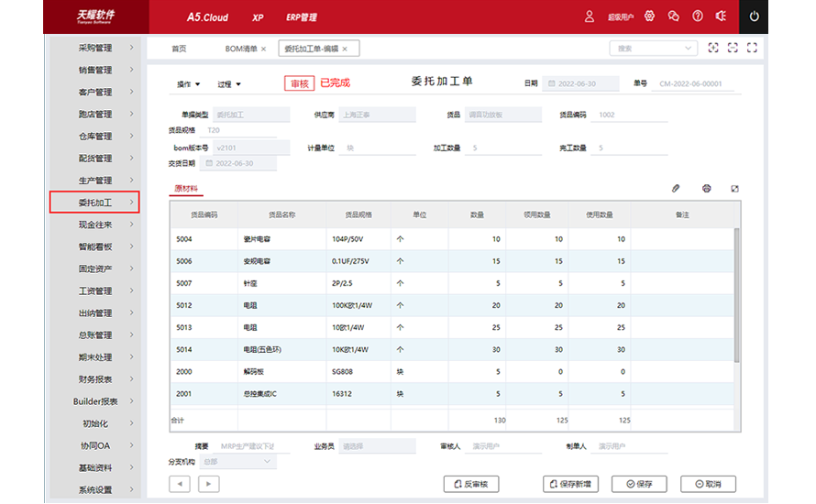Click the user profile icon

[x=590, y=16]
